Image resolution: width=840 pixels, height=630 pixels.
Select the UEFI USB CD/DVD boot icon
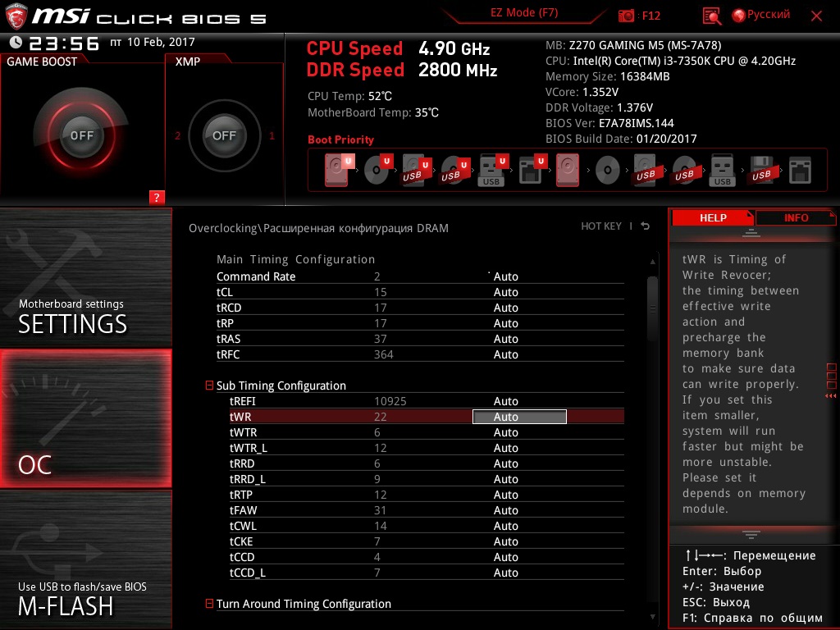coord(454,170)
